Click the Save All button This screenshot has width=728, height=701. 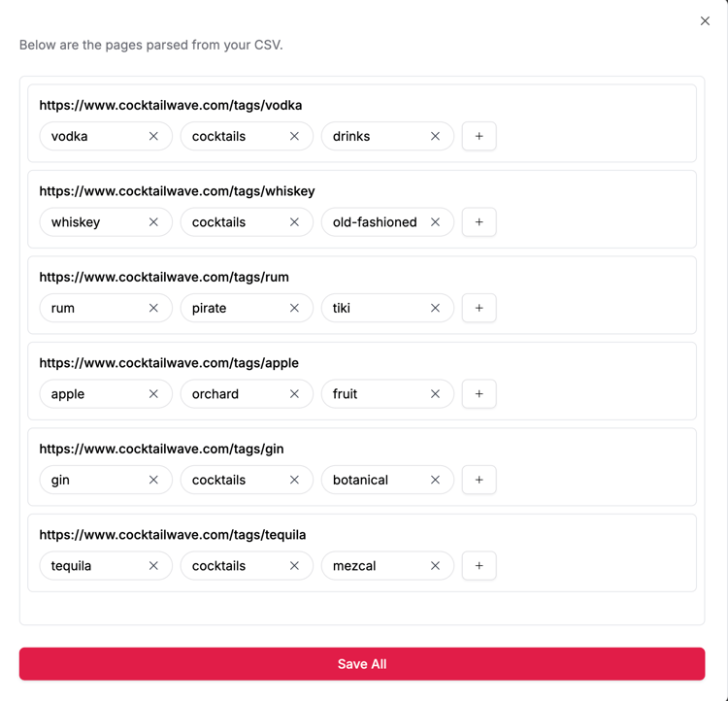(362, 664)
